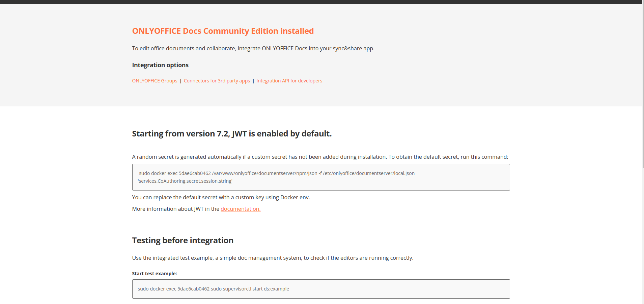Image resolution: width=644 pixels, height=304 pixels.
Task: Click the 'Start test example:' label
Action: click(155, 274)
